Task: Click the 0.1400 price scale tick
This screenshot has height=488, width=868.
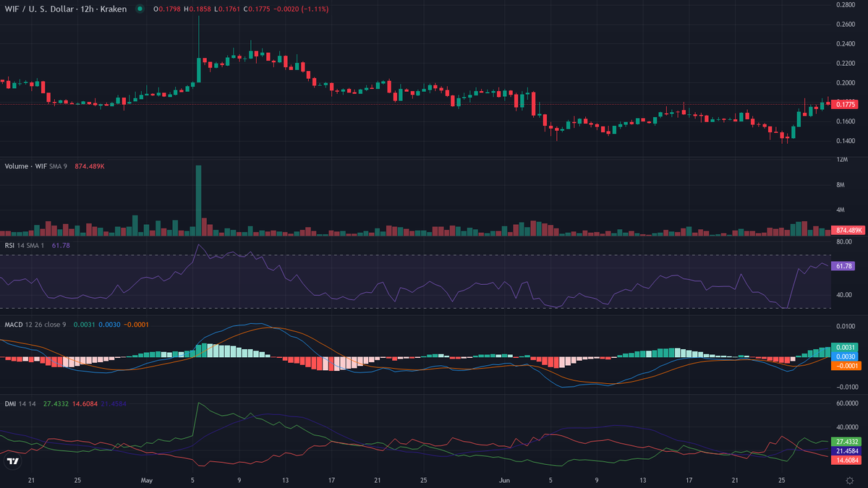Action: 846,141
